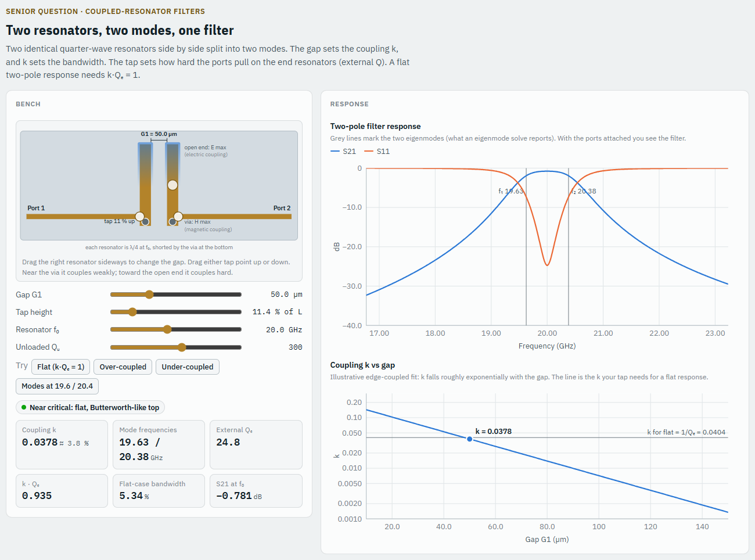Click the Frequency (GHz) axis label
Image resolution: width=755 pixels, height=560 pixels.
(547, 346)
